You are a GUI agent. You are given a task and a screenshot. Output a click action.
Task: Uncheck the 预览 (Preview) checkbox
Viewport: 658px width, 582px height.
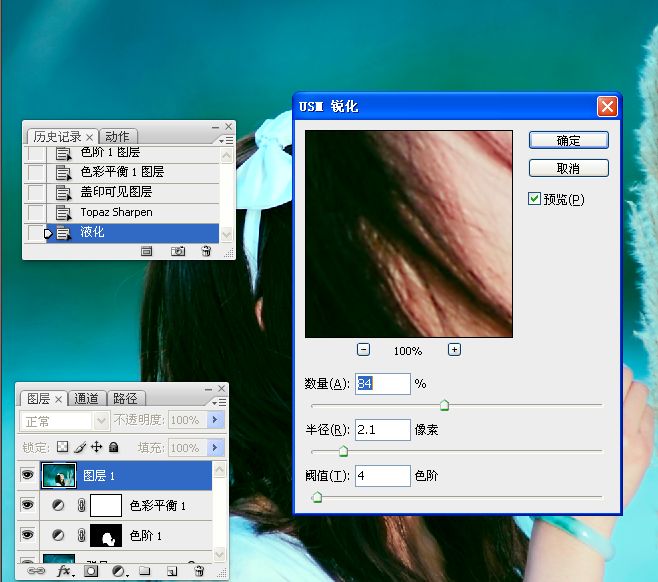[535, 199]
